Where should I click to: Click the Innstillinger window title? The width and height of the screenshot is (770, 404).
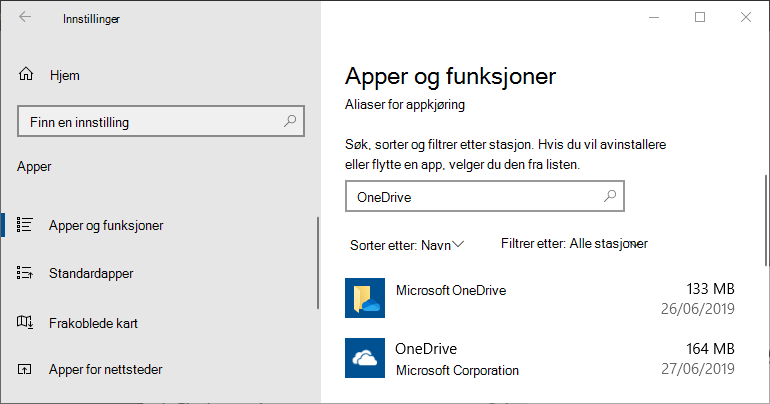(x=91, y=19)
